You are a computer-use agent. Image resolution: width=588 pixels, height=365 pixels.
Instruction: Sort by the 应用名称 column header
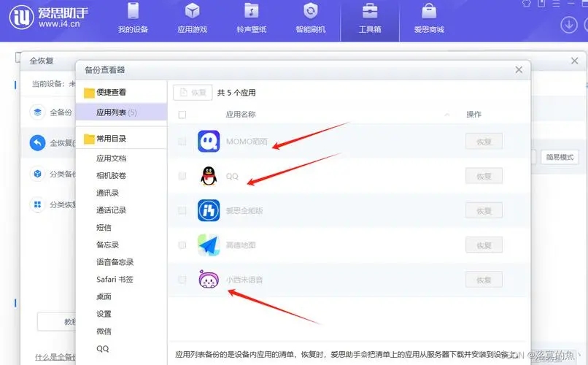click(x=241, y=115)
